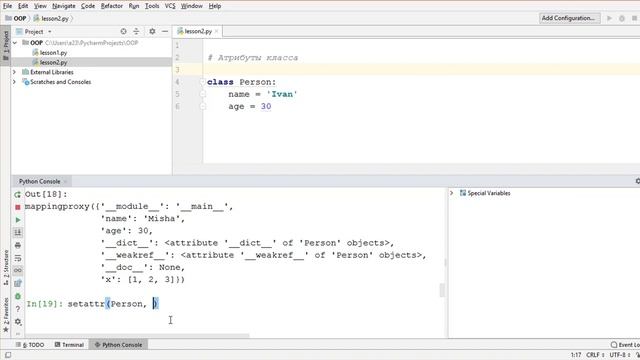Click the fold marker at line 6
This screenshot has height=360, width=640.
click(x=202, y=107)
